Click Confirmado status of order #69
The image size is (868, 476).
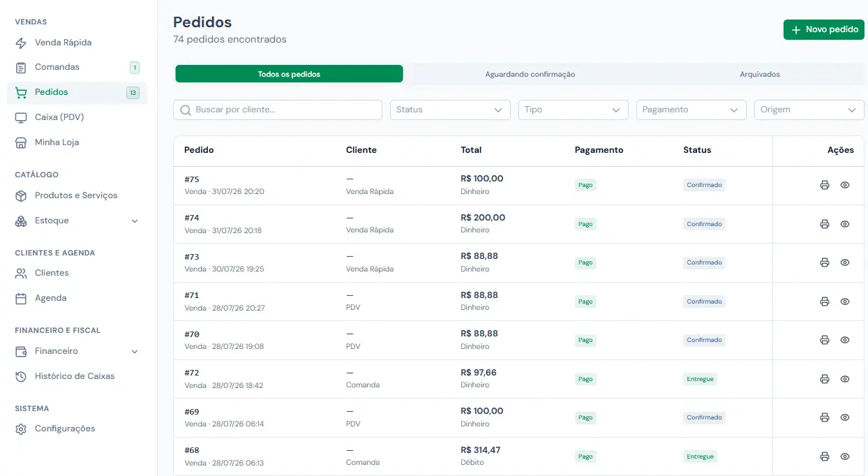tap(704, 417)
